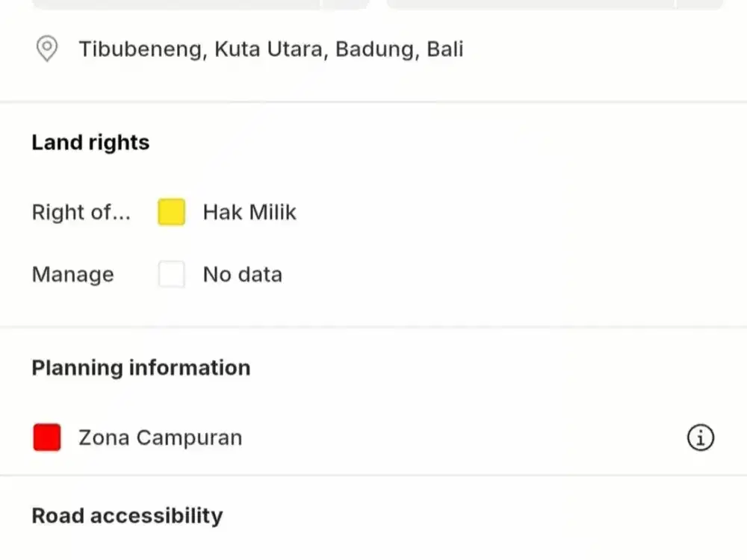Click the red Zona Campuran legend square
The width and height of the screenshot is (747, 560).
(x=46, y=438)
